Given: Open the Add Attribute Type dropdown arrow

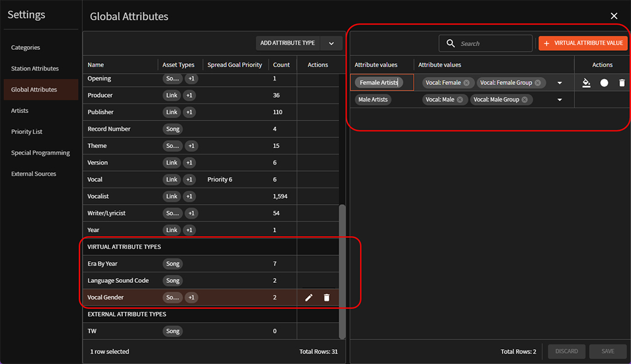Looking at the screenshot, I should (x=331, y=44).
